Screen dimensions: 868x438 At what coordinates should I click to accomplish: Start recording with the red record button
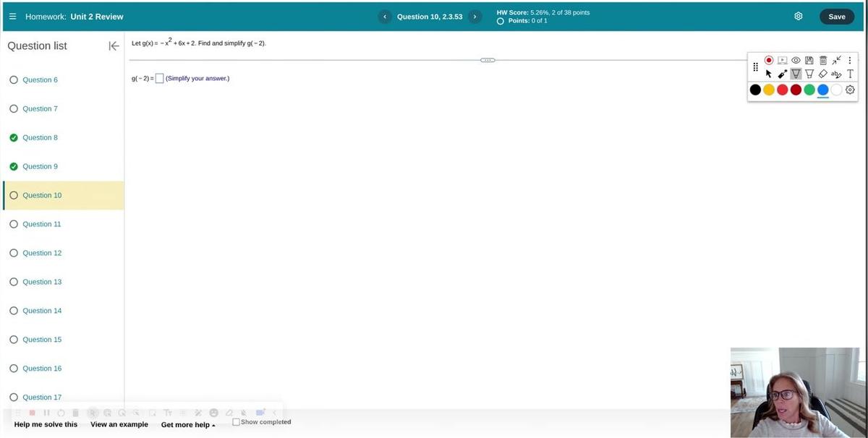point(769,60)
